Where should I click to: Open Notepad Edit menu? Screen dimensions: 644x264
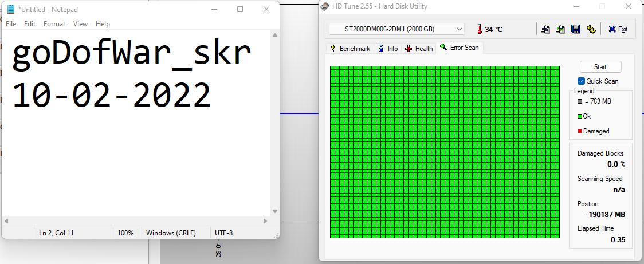(30, 24)
